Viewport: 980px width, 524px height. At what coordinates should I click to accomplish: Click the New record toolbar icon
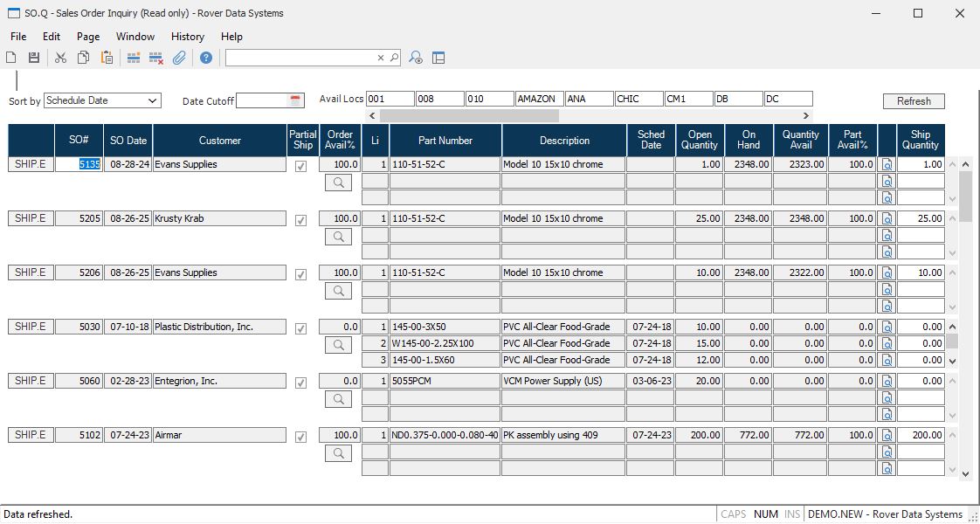pyautogui.click(x=11, y=58)
